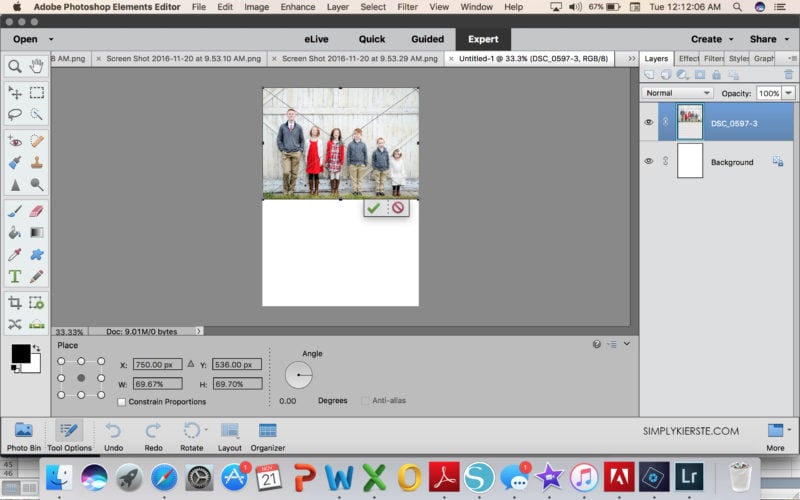
Task: Open the Enhance menu
Action: [x=297, y=7]
